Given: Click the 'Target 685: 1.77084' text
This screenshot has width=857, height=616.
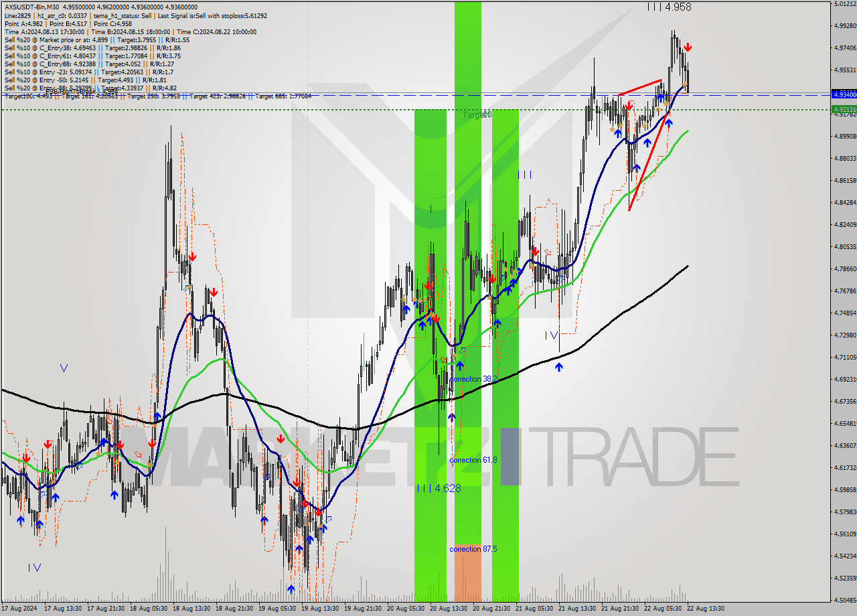Looking at the screenshot, I should 283,96.
